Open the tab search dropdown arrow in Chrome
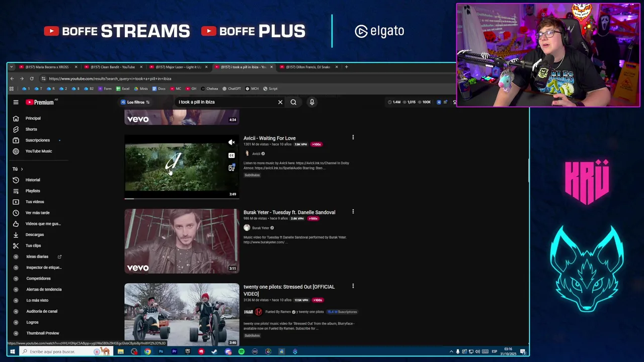 pos(11,67)
